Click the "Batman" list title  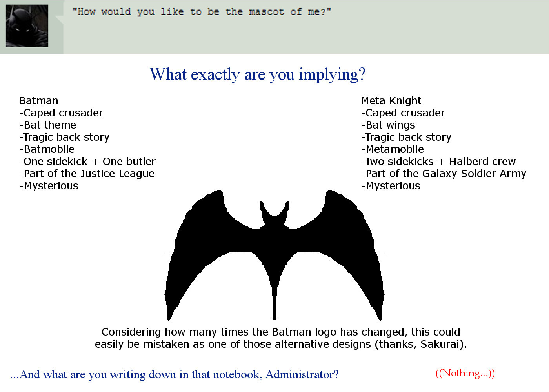pyautogui.click(x=38, y=101)
